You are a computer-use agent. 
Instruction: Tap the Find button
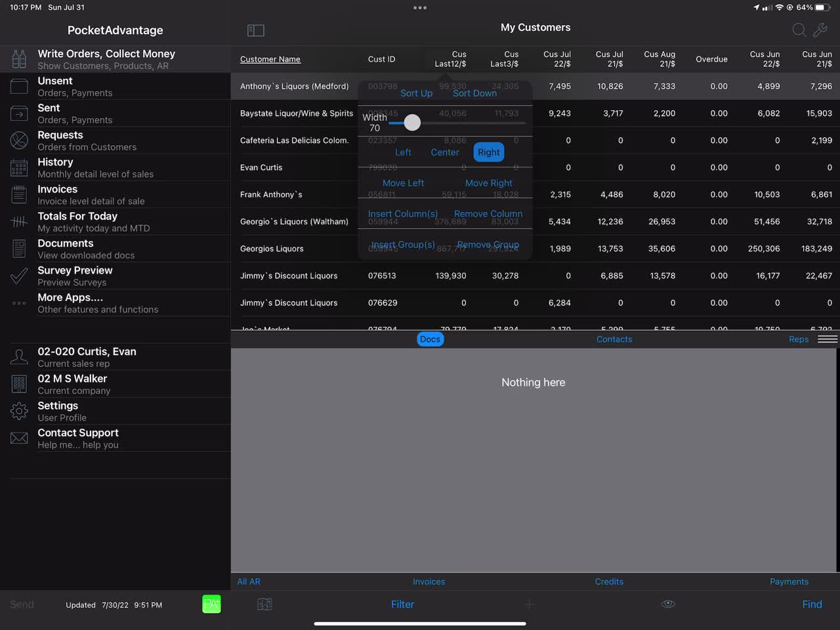click(812, 604)
